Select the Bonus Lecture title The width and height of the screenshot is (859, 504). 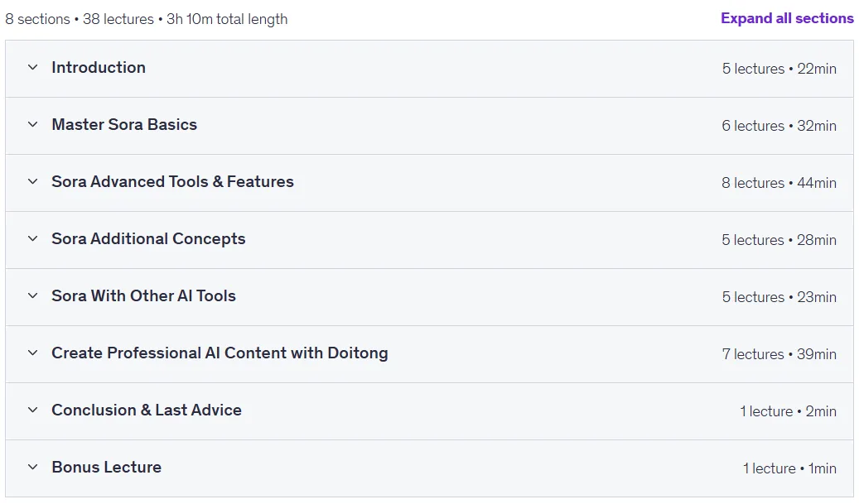coord(106,467)
